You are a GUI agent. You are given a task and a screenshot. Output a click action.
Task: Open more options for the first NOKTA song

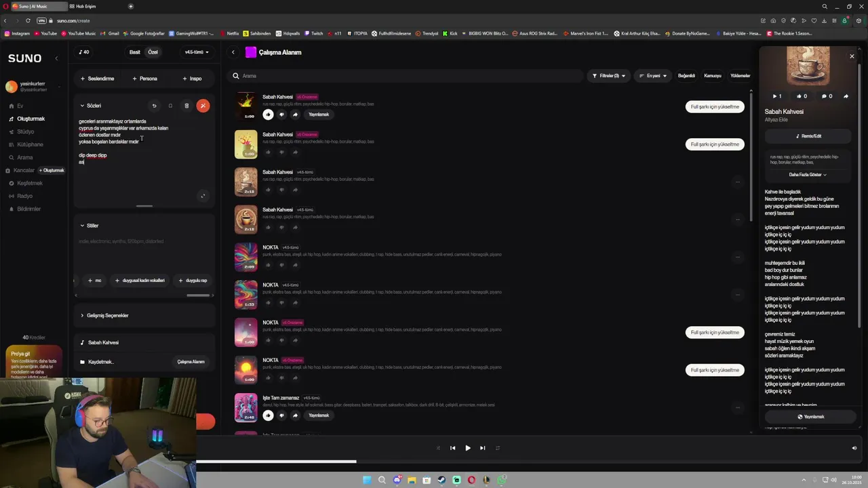tap(738, 257)
